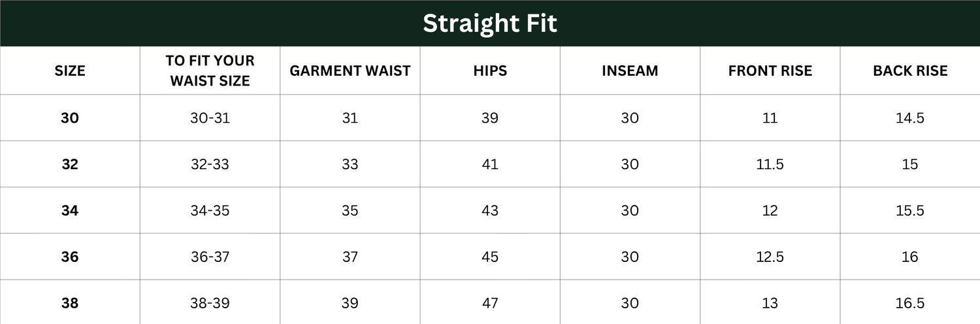This screenshot has width=980, height=324.
Task: Select the GARMENT WAIST column header
Action: pos(350,71)
